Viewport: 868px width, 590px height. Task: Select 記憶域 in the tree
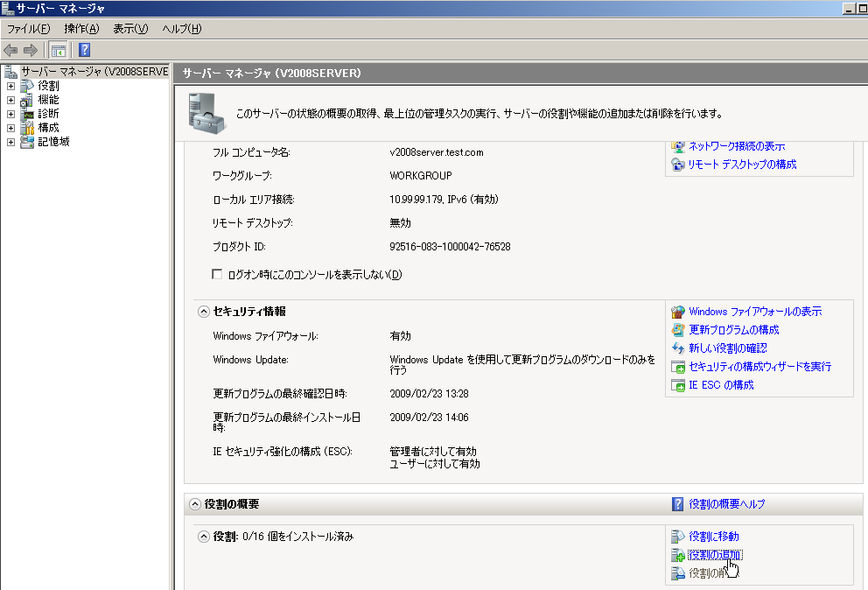[x=53, y=142]
